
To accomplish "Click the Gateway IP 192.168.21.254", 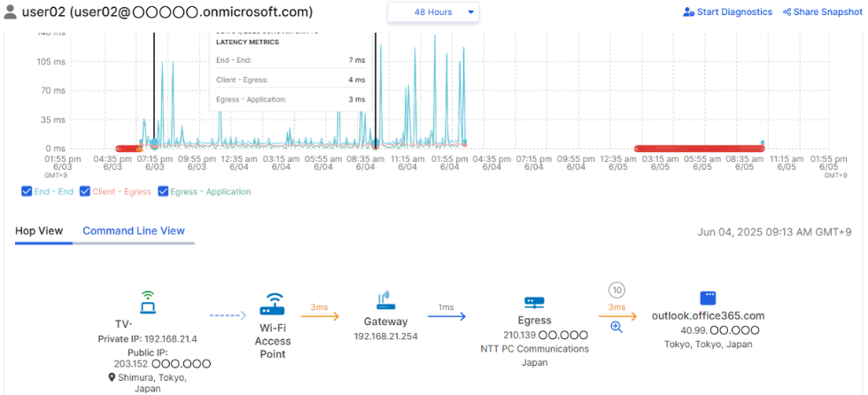I will 385,336.
